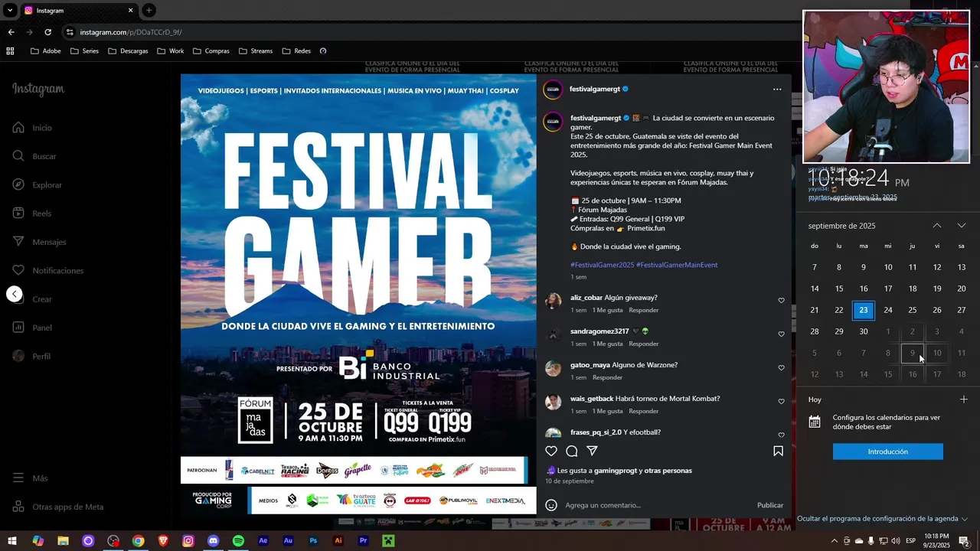The image size is (980, 551).
Task: Open Otras apps de Meta
Action: (57, 507)
